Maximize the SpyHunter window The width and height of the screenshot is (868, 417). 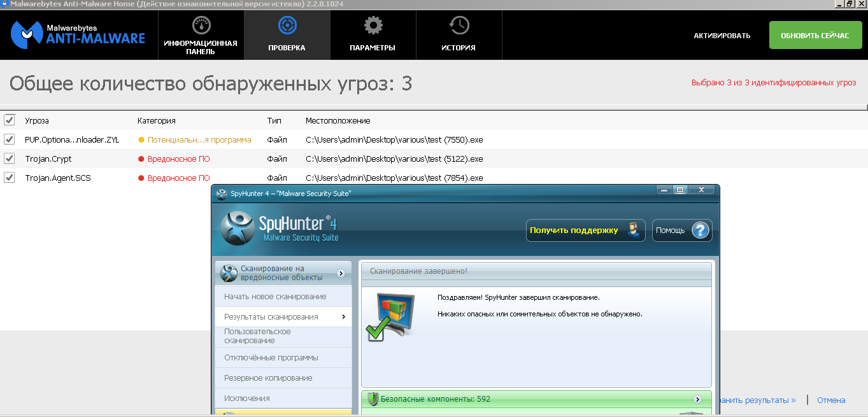click(x=679, y=190)
